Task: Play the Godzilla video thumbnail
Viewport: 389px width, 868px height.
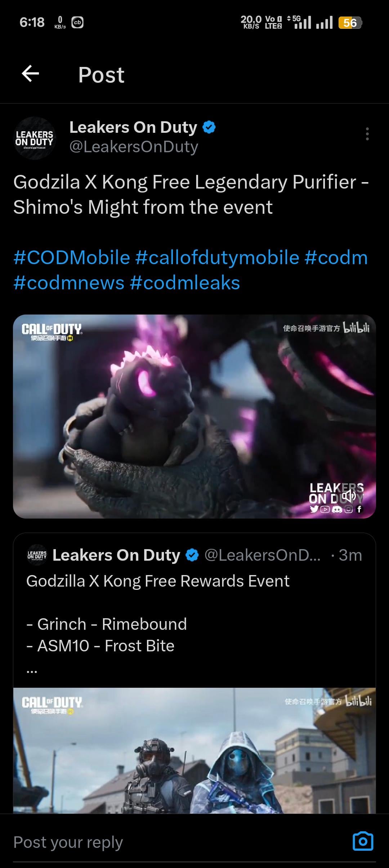Action: pyautogui.click(x=194, y=416)
